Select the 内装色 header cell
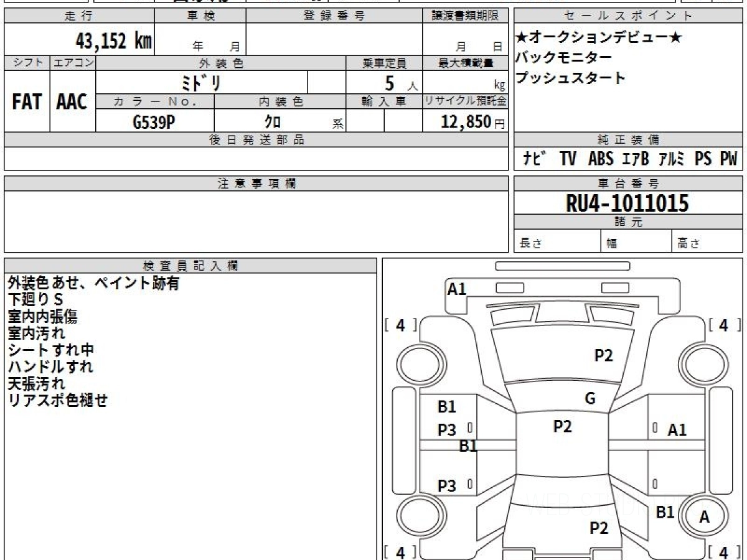Image resolution: width=747 pixels, height=560 pixels. click(280, 101)
